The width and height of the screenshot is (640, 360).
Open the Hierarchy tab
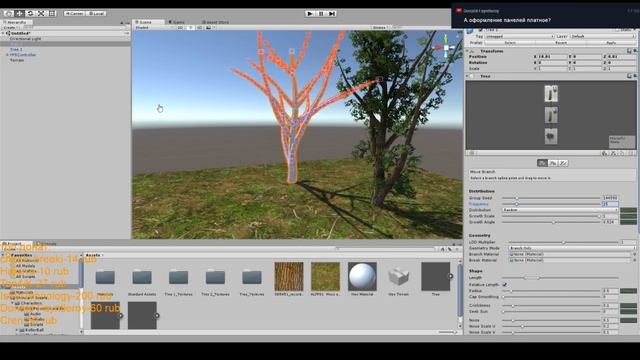16,22
